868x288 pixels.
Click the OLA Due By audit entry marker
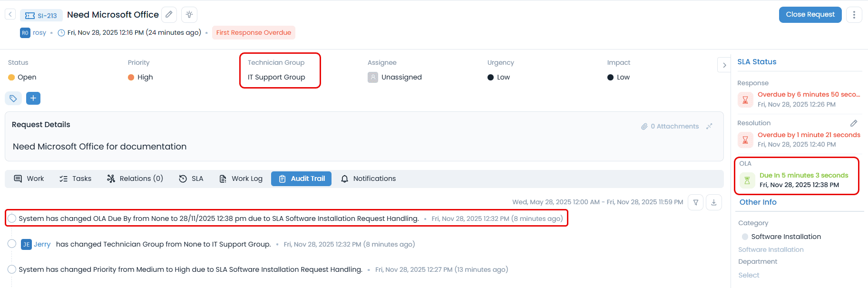pos(12,218)
